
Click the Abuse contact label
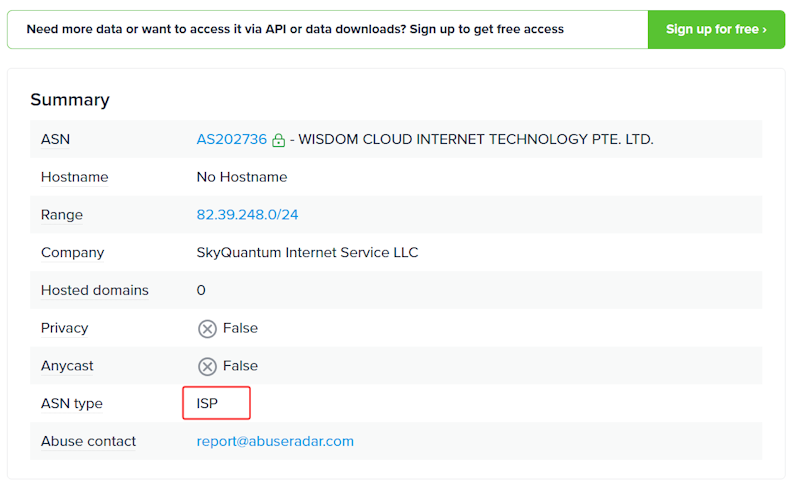(x=88, y=441)
